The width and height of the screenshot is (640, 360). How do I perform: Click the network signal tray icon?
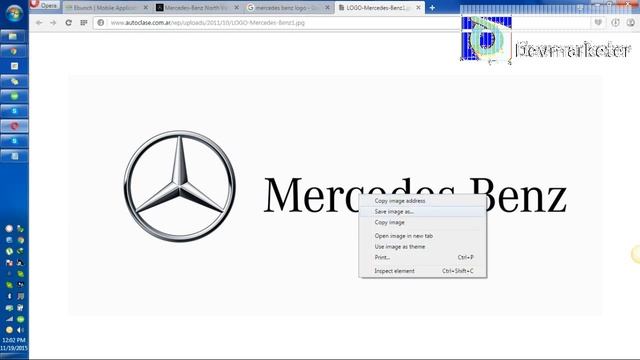[x=9, y=319]
